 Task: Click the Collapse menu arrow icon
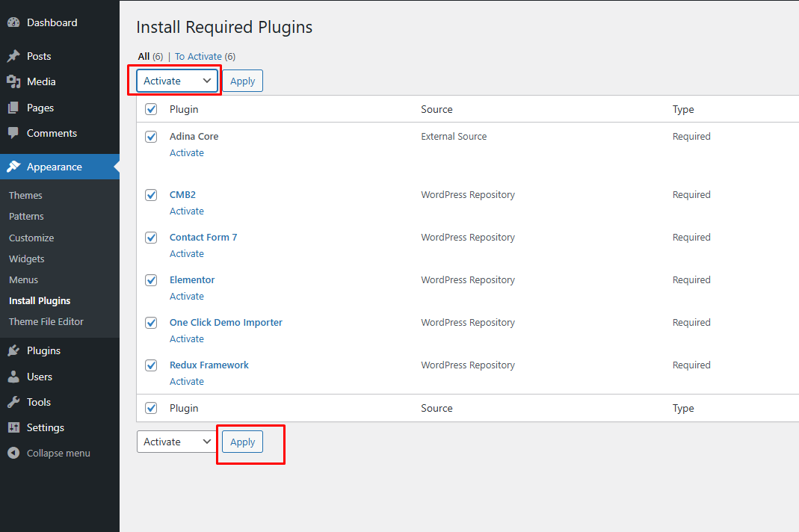coord(13,453)
